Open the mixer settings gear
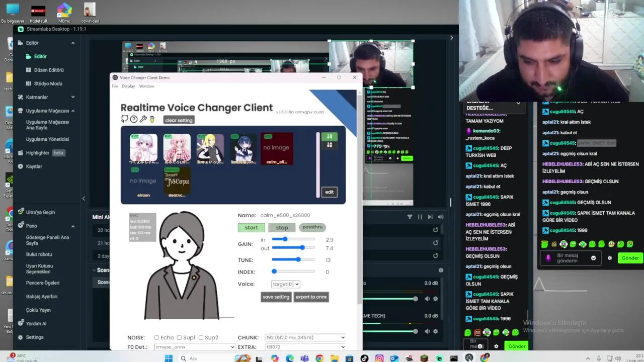This screenshot has width=644, height=362. tap(441, 270)
